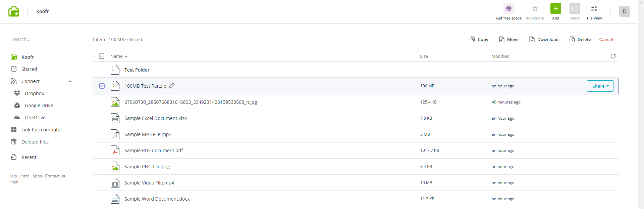Screen dimensions: 644x209
Task: Toggle the select all checkbox in header
Action: click(102, 56)
